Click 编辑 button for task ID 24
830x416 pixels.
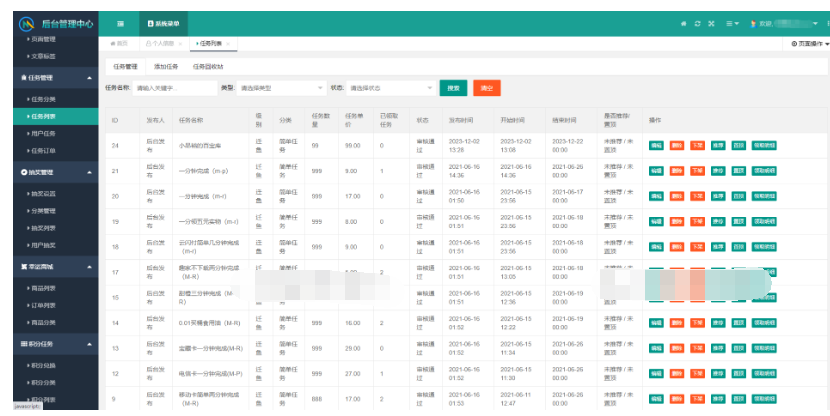tap(656, 145)
